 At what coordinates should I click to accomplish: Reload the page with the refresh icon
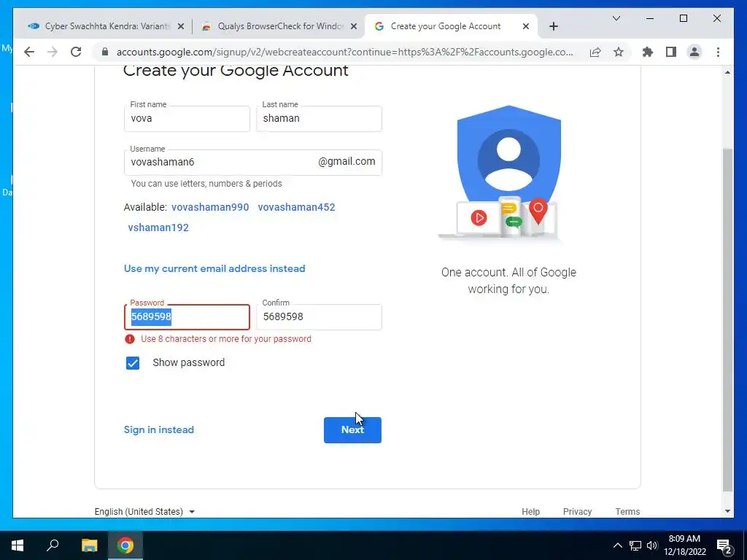76,52
